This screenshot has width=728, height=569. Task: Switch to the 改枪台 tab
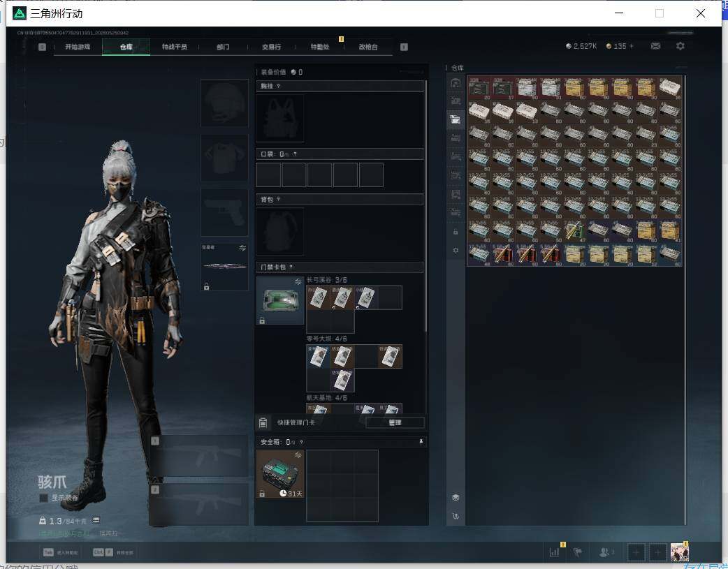point(368,47)
